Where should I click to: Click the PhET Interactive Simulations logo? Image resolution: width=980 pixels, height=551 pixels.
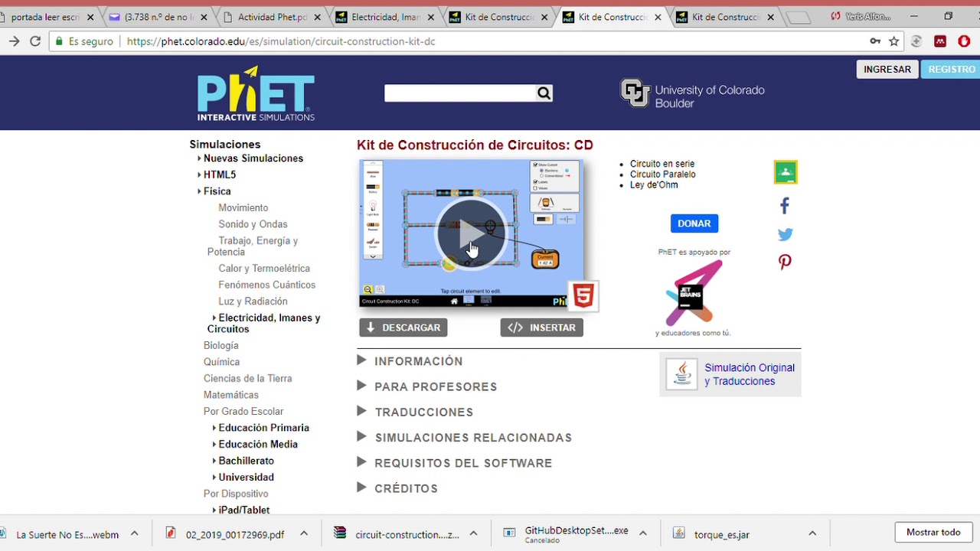(x=256, y=94)
